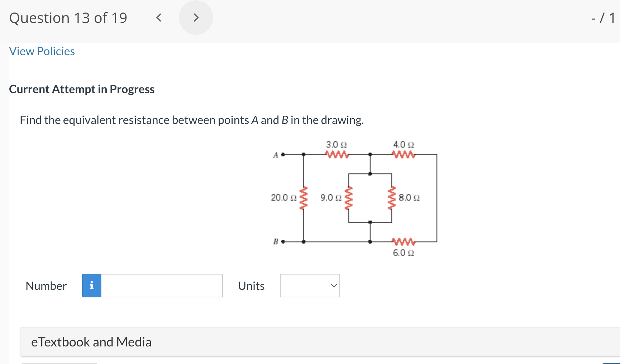The image size is (620, 364).
Task: Expand the eTextbook and Media section
Action: pos(91,342)
